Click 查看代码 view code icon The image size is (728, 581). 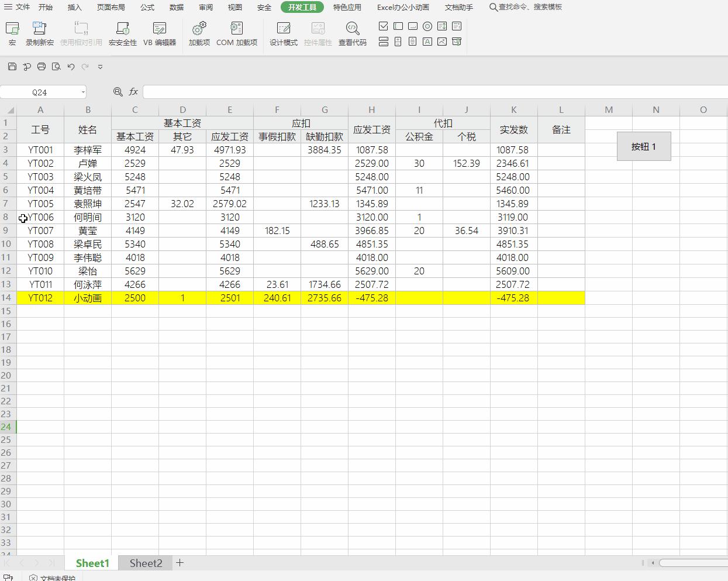coord(352,33)
